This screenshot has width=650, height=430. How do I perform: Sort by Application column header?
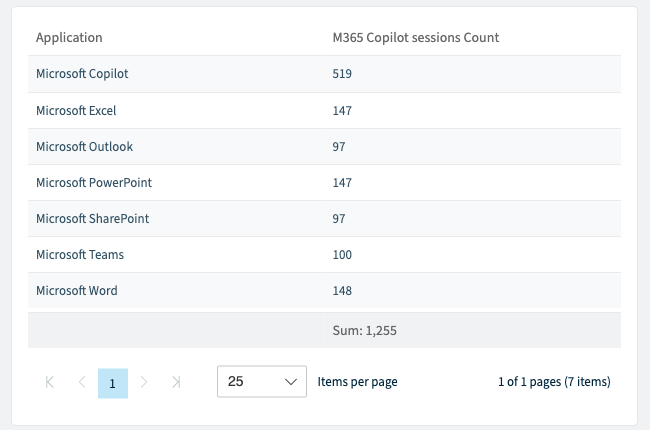[69, 38]
